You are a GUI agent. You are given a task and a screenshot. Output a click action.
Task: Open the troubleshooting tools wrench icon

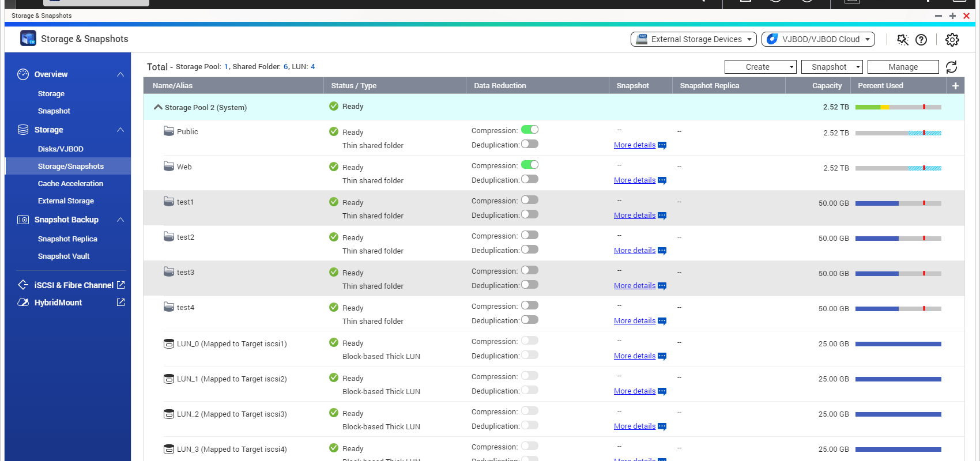pyautogui.click(x=903, y=39)
